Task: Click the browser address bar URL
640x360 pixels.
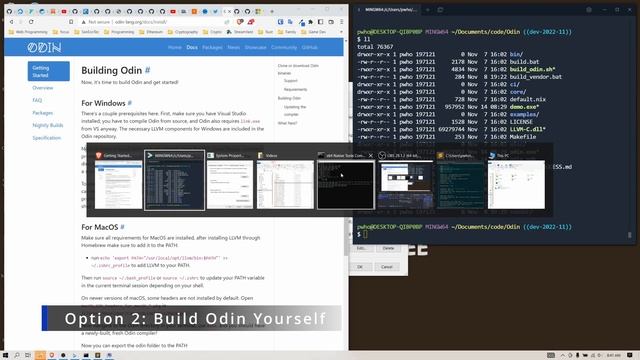Action: click(141, 22)
